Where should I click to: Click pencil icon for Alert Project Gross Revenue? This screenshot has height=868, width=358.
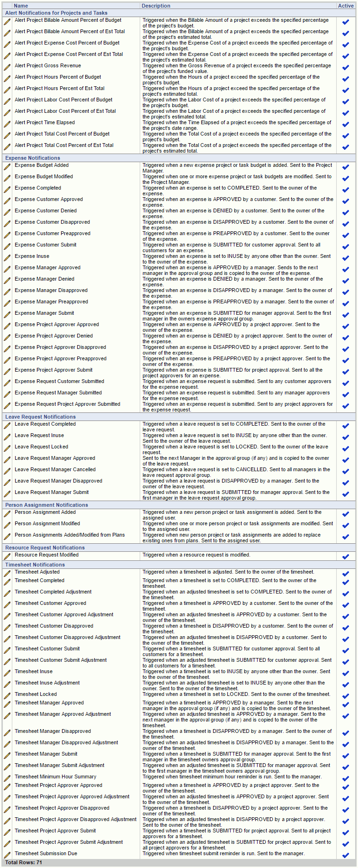pos(7,67)
